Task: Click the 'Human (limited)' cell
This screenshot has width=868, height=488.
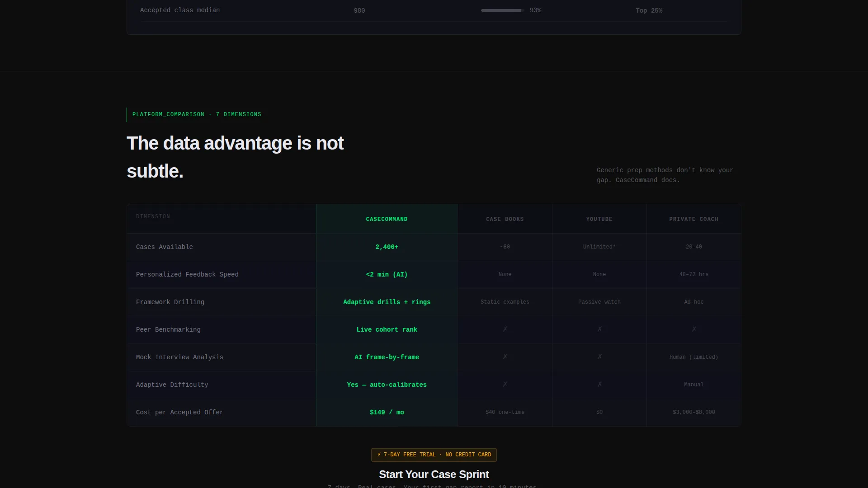Action: (x=694, y=357)
